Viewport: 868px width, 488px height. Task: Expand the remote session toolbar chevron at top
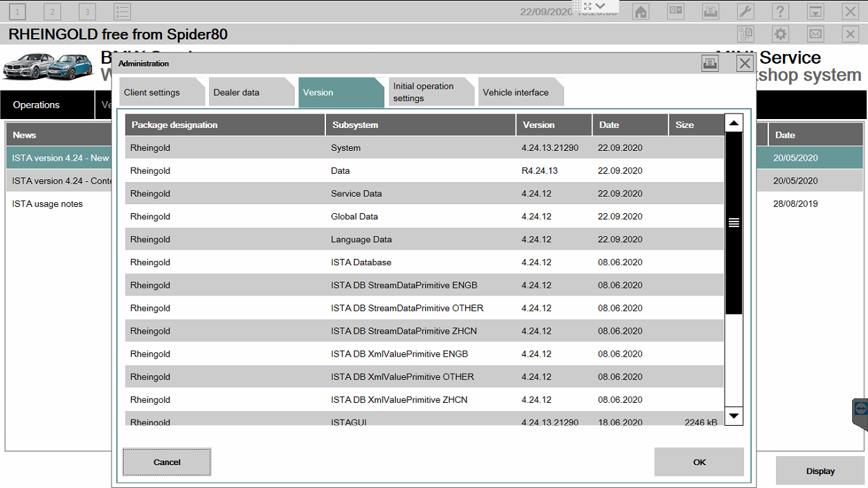(600, 6)
